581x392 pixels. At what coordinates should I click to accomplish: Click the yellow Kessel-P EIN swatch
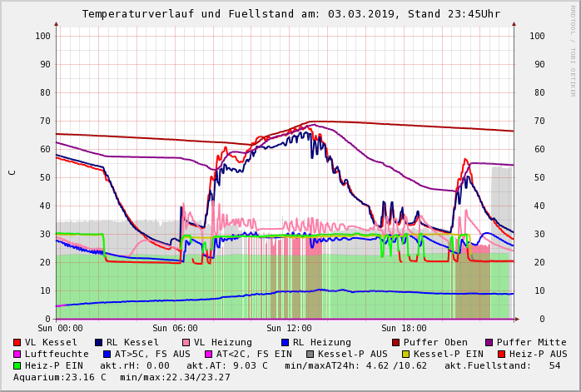[406, 354]
